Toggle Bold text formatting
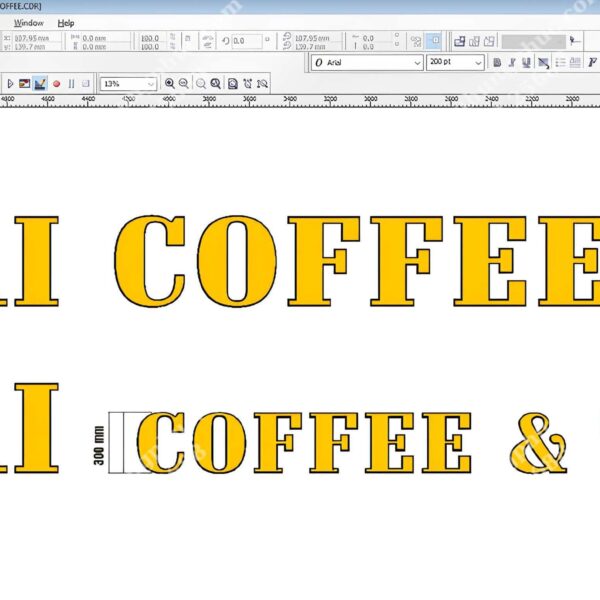 click(497, 63)
